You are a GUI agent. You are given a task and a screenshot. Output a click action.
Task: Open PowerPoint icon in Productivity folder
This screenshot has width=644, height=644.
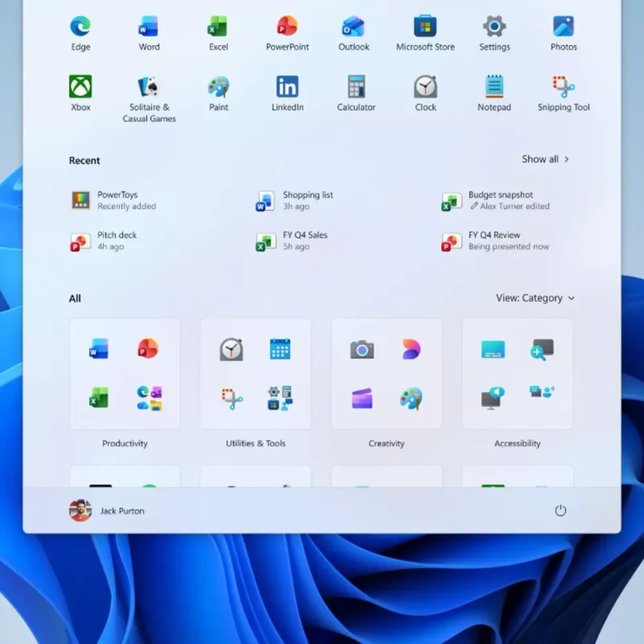click(x=148, y=349)
